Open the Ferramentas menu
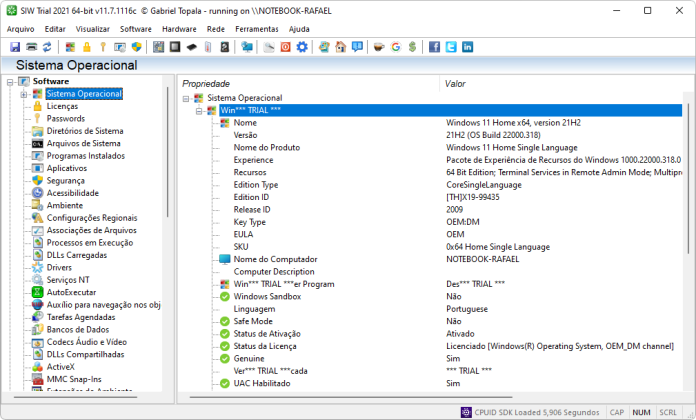Viewport: 696px width, 420px height. [257, 29]
